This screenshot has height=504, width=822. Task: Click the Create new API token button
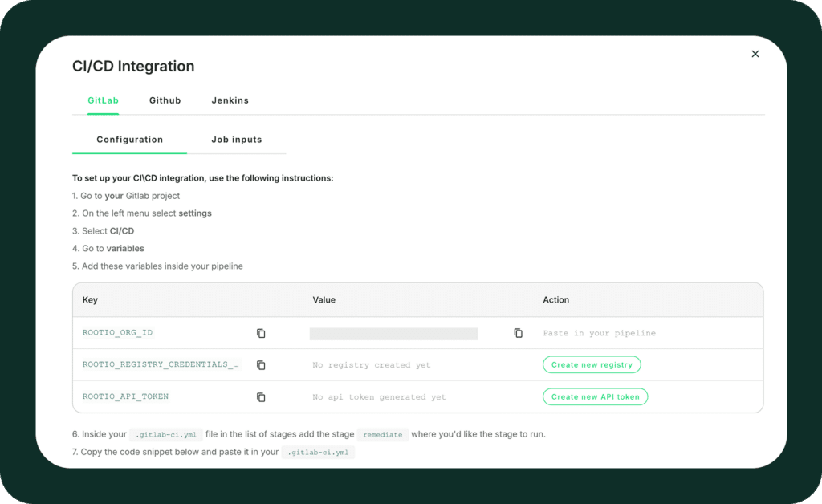(595, 396)
